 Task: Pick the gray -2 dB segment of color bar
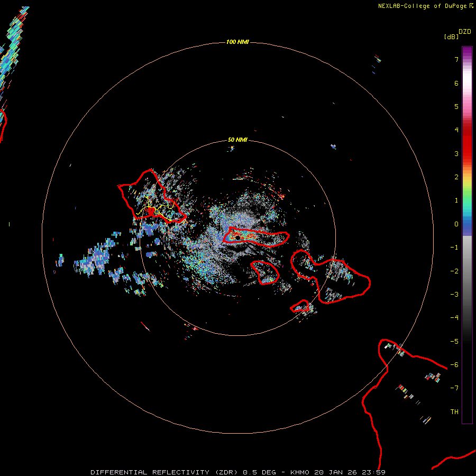(x=467, y=271)
